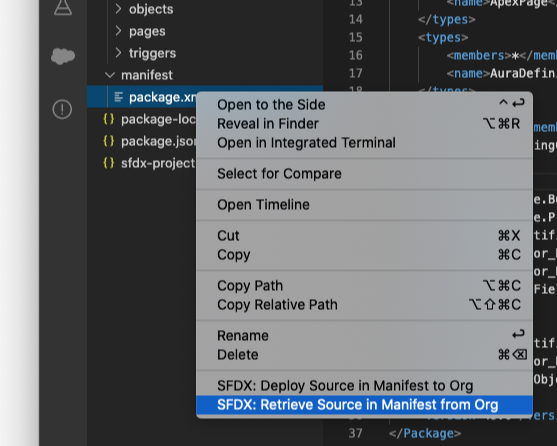Expand the triggers folder chevron
Screen dimensions: 557x446
pos(118,53)
